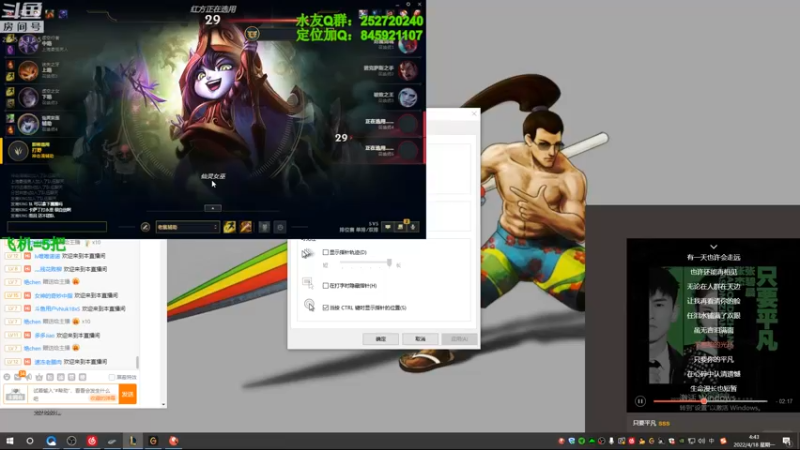Open the ward skin selector icon

pyautogui.click(x=264, y=227)
